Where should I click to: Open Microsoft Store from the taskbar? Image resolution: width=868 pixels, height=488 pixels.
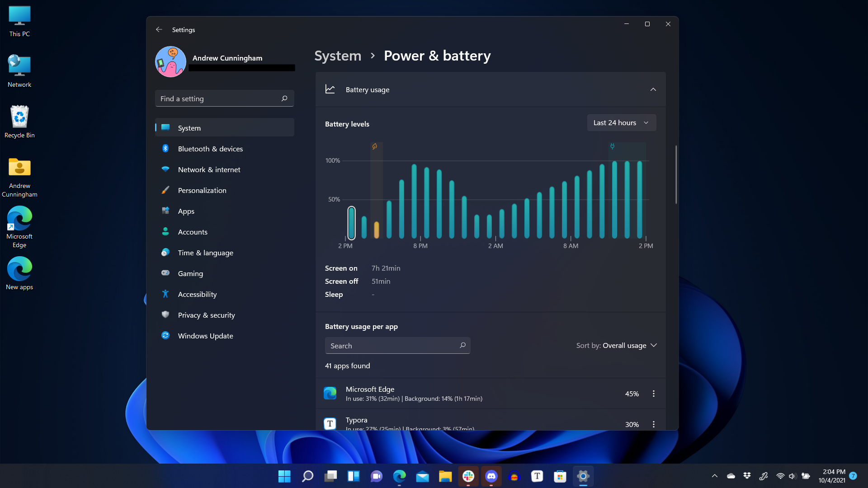point(560,476)
